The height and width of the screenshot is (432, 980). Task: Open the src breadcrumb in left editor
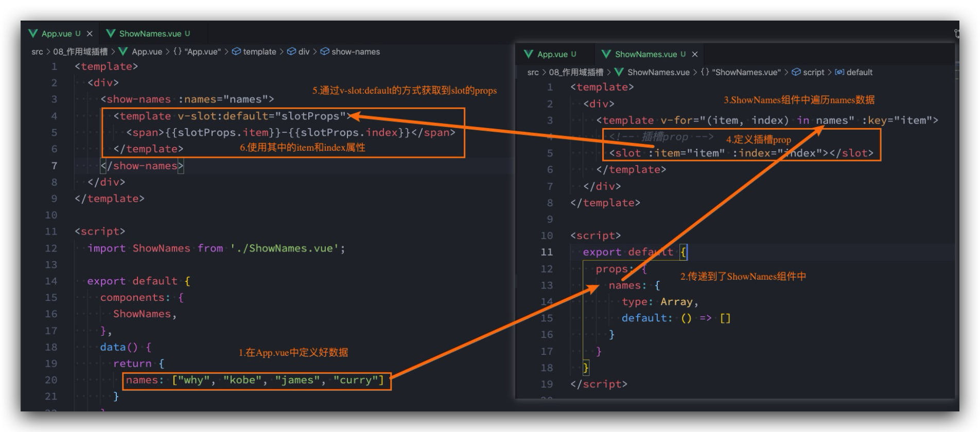click(37, 51)
